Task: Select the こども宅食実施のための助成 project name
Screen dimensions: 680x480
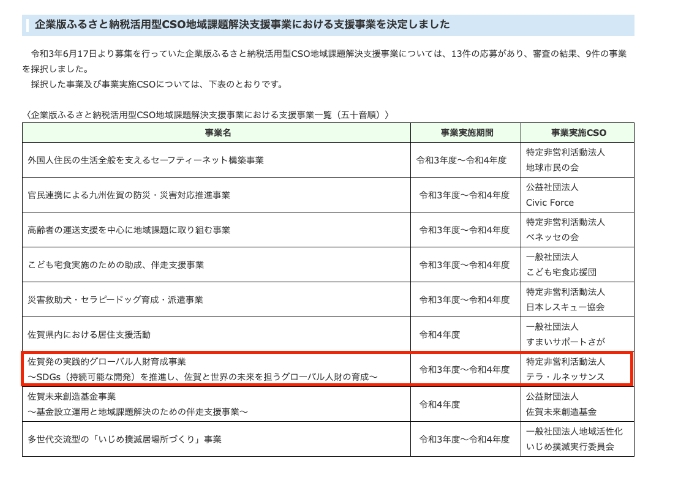Action: tap(116, 265)
